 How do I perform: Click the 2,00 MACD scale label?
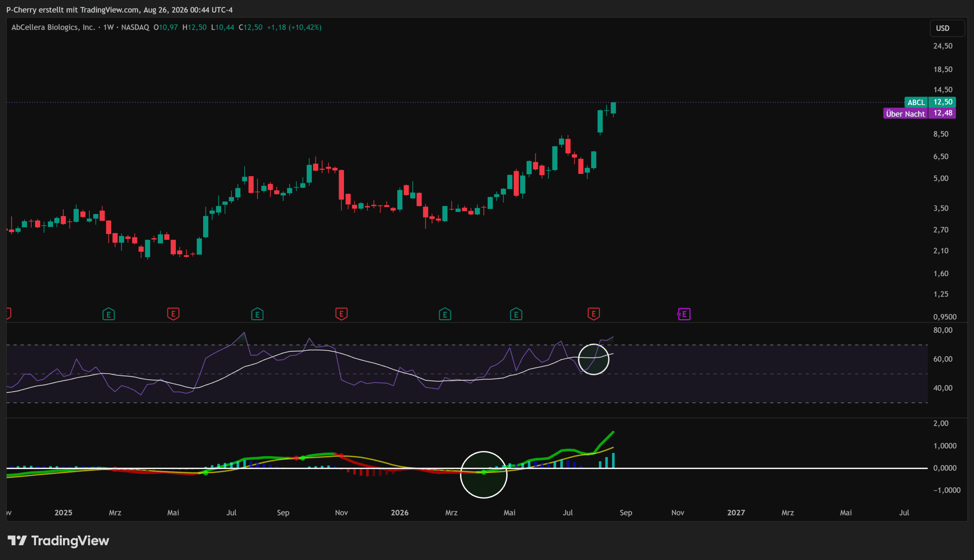tap(941, 423)
